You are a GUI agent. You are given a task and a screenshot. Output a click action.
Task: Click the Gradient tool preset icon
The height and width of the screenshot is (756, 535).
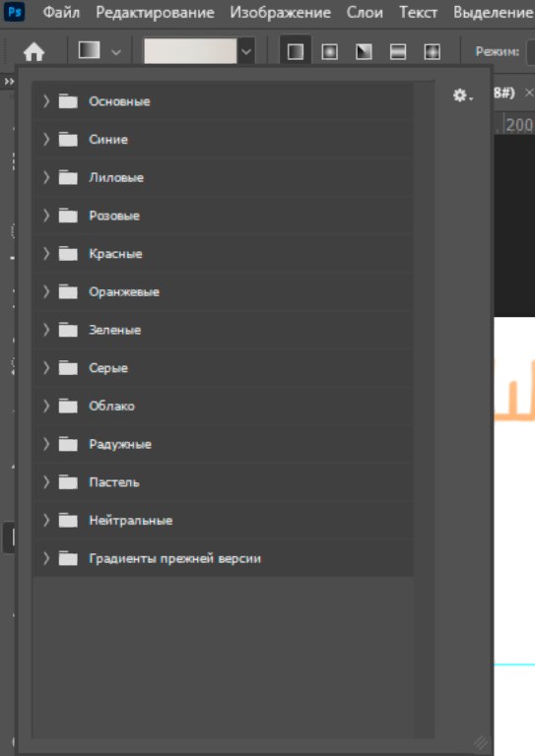pos(90,50)
